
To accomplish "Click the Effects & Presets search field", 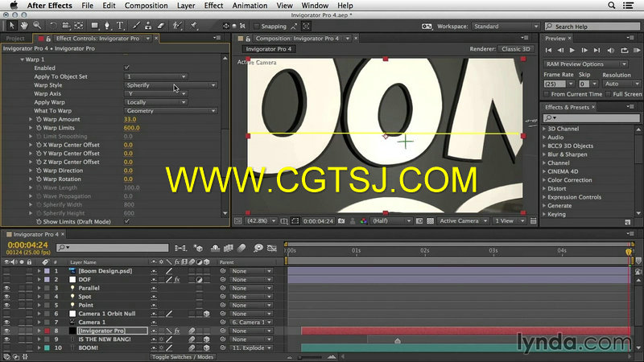I will [x=591, y=117].
